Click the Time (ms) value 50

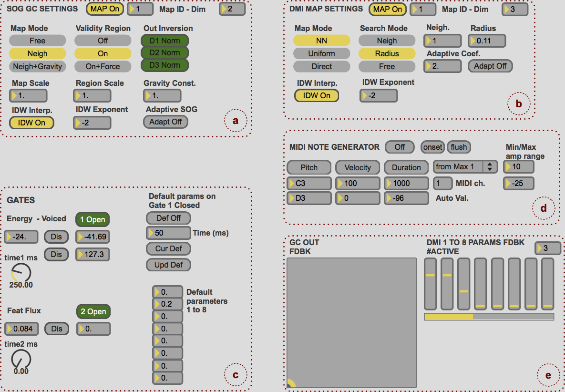[x=168, y=233]
